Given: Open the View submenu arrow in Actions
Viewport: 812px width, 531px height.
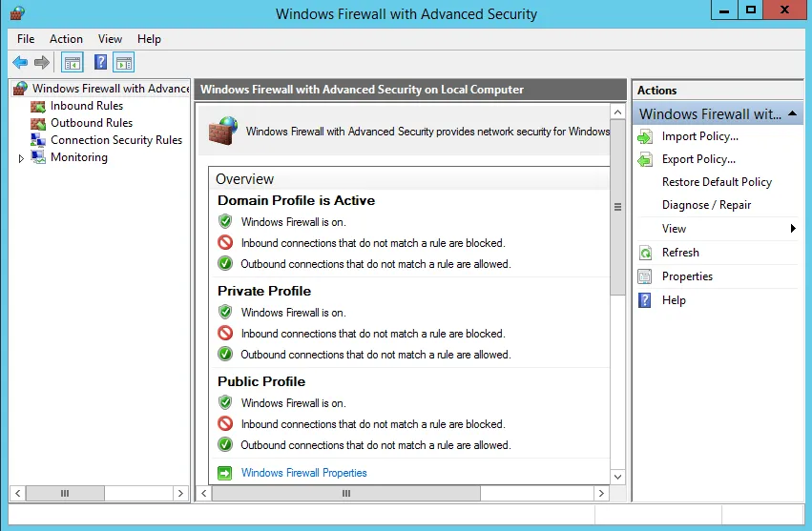Looking at the screenshot, I should click(x=793, y=228).
